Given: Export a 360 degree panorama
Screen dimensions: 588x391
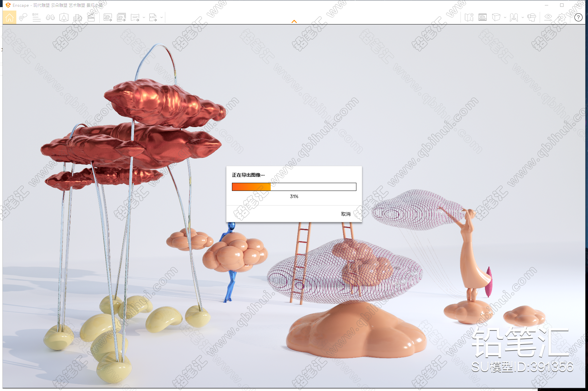Looking at the screenshot, I should (135, 17).
